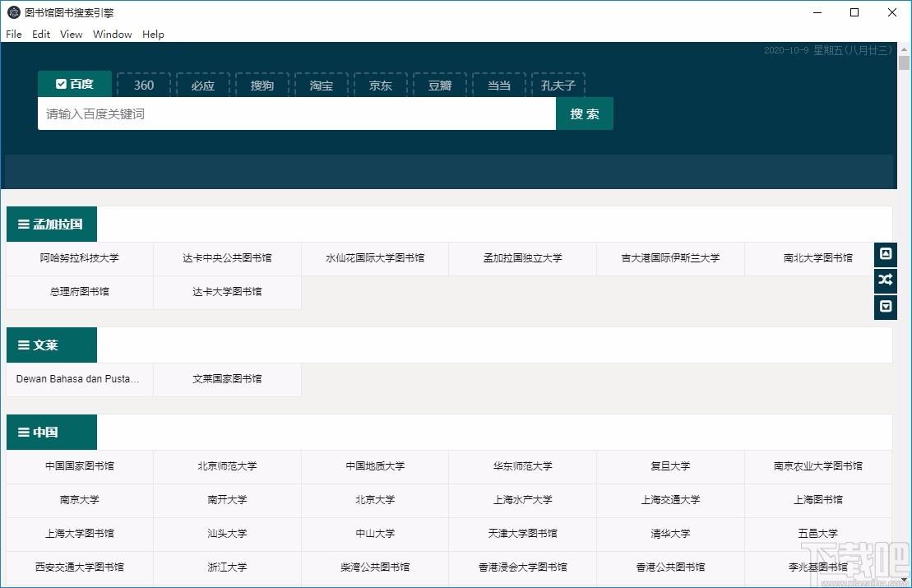Open the File menu

14,35
